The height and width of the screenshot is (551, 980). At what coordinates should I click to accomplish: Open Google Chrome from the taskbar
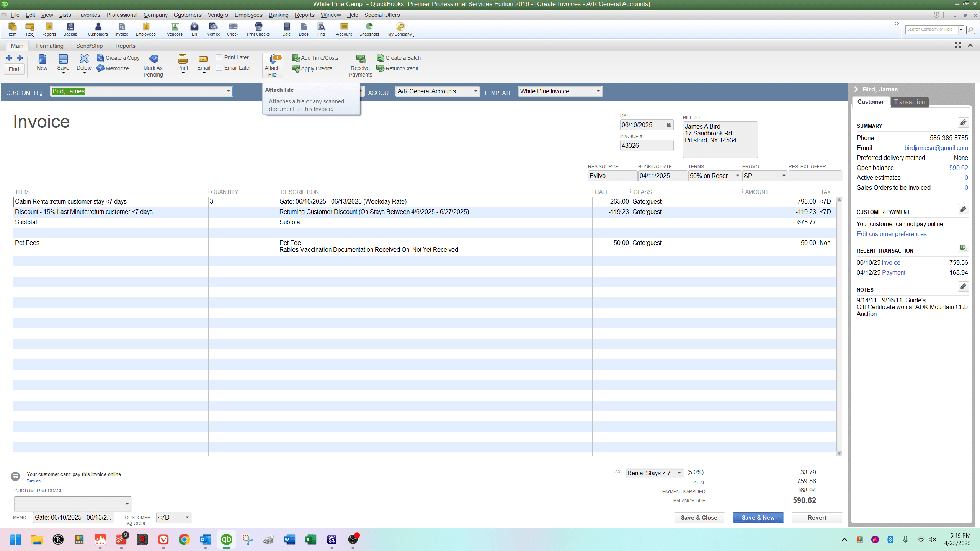[184, 540]
